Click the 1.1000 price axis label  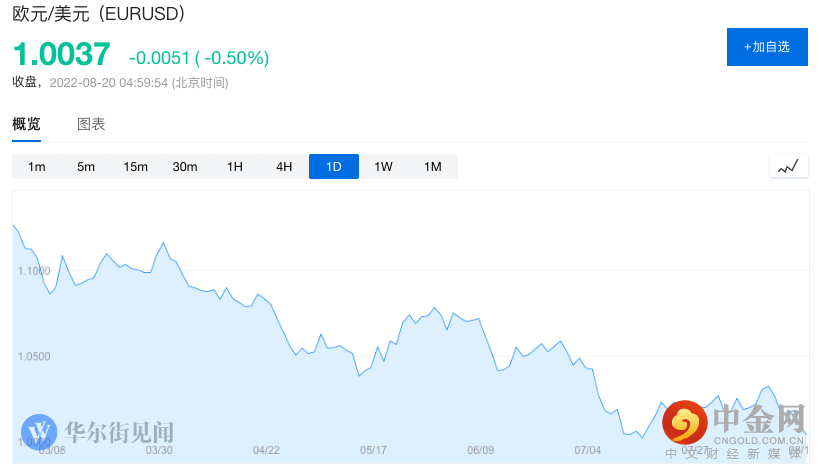[34, 271]
